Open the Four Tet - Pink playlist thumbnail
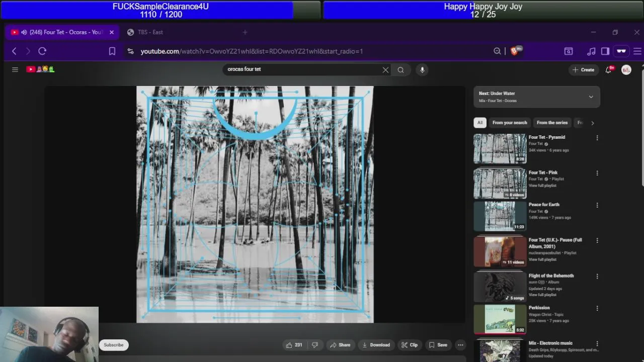Image resolution: width=644 pixels, height=362 pixels. tap(500, 184)
